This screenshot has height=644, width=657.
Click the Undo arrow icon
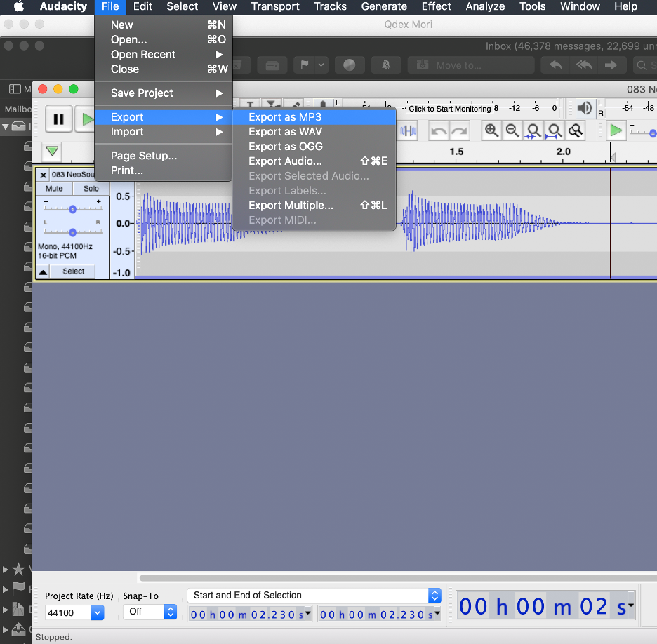pos(439,131)
